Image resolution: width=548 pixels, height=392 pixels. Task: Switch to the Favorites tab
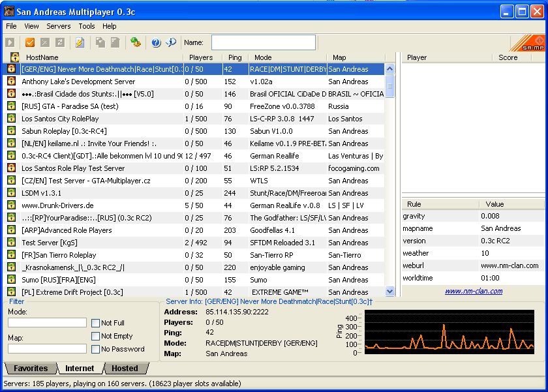(x=30, y=369)
